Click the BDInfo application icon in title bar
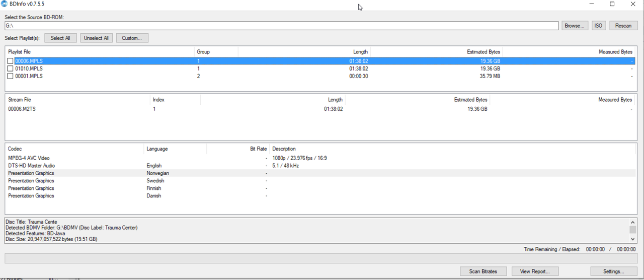Screen dimensions: 644x280 click(x=5, y=4)
